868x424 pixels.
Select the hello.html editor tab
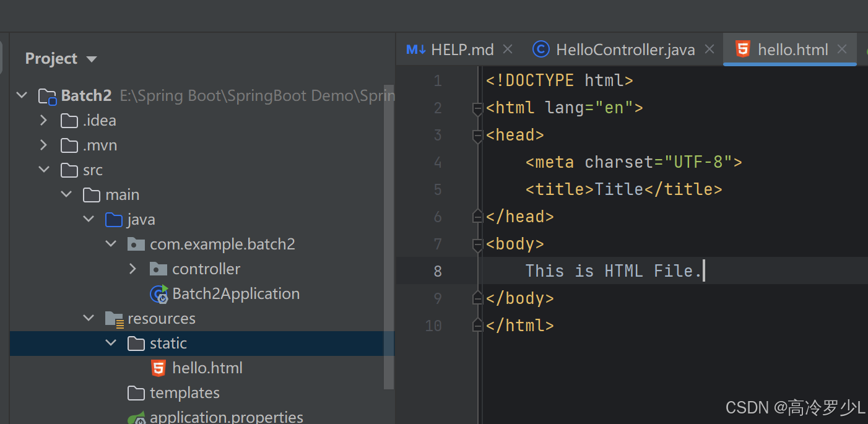click(791, 50)
